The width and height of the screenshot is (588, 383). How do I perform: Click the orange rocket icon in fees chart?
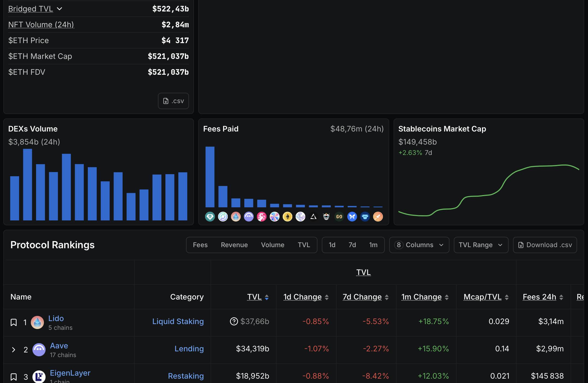[x=378, y=217]
